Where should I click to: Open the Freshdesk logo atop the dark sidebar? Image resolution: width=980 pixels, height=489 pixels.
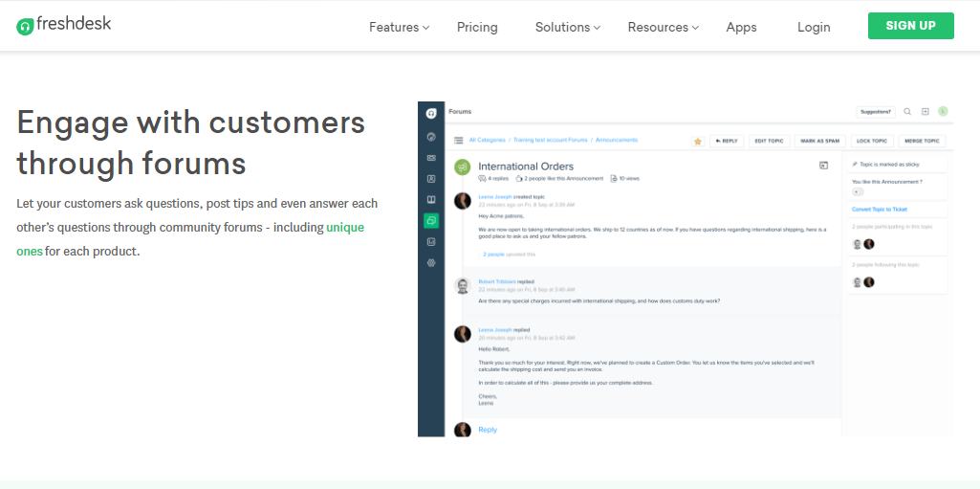(x=430, y=113)
